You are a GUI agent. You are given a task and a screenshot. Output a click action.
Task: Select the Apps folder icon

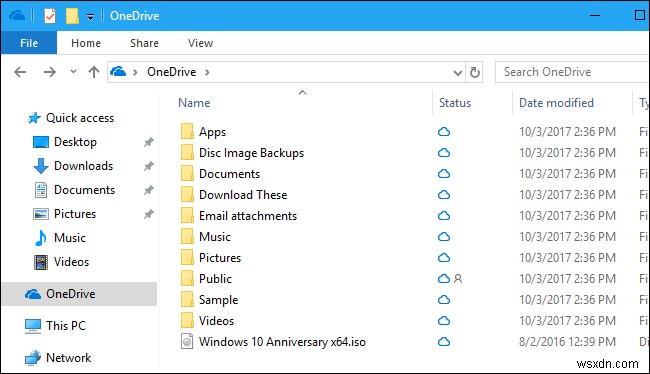(x=187, y=131)
